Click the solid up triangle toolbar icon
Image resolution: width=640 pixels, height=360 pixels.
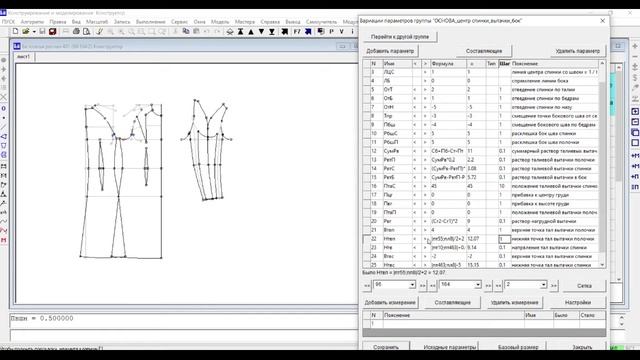point(251,32)
